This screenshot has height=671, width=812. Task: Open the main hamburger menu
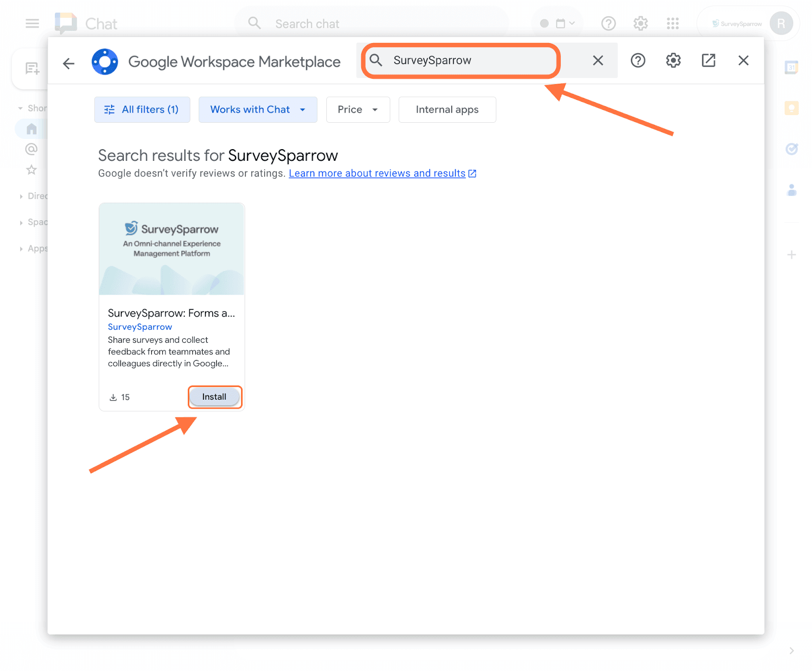click(32, 23)
